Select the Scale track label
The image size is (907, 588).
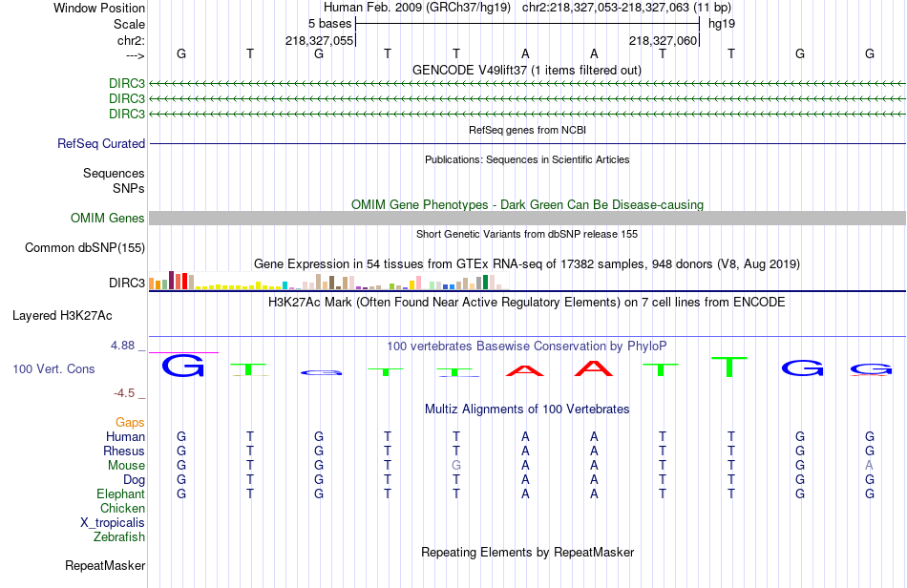pos(129,24)
